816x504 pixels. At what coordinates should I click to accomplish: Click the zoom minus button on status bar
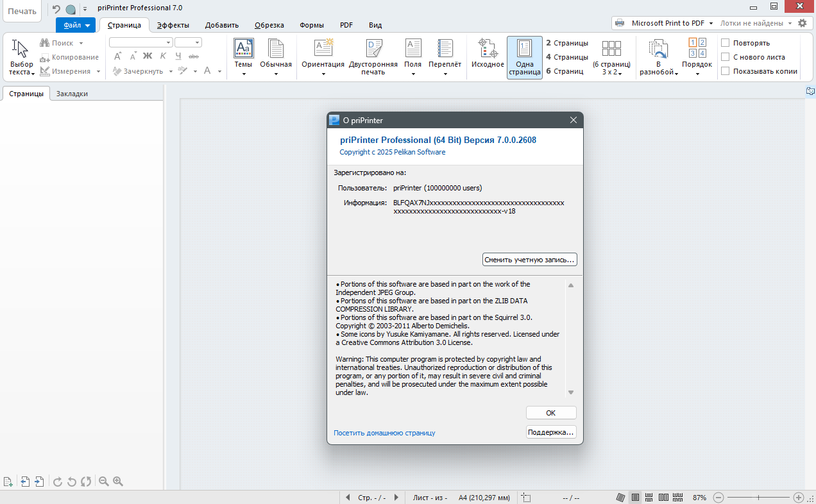(719, 498)
